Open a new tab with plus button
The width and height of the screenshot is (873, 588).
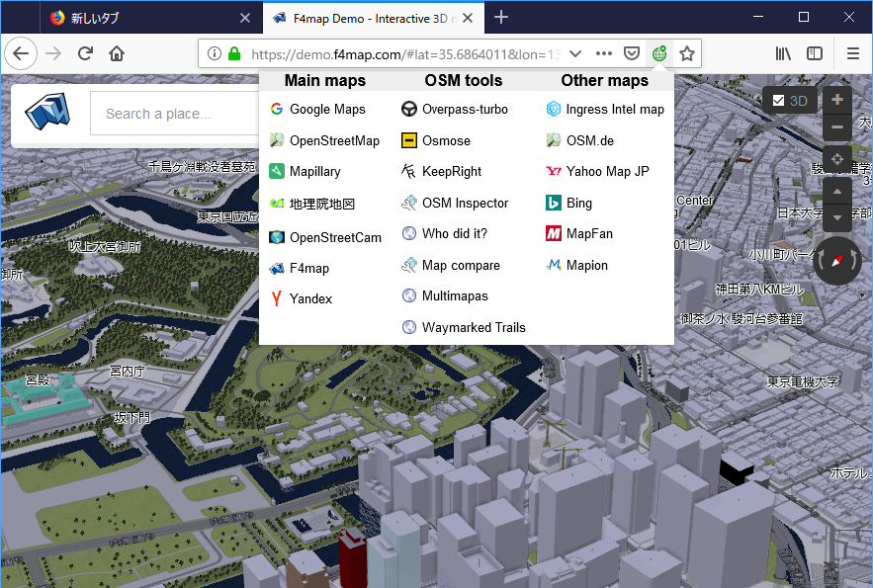(501, 17)
